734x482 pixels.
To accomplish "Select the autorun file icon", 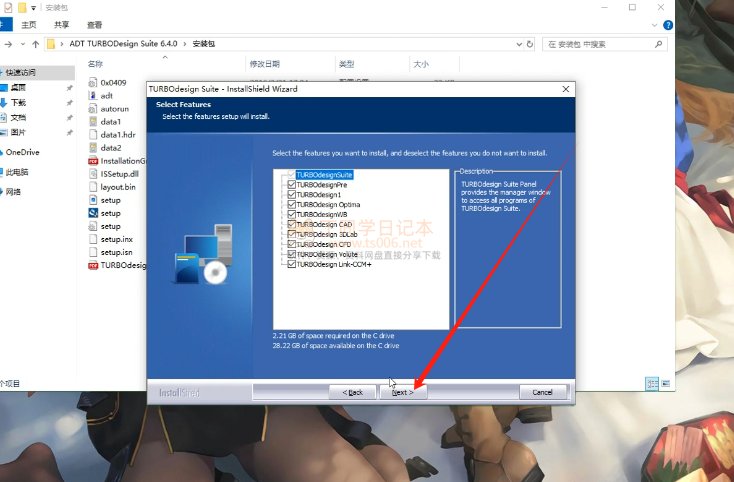I will [93, 109].
